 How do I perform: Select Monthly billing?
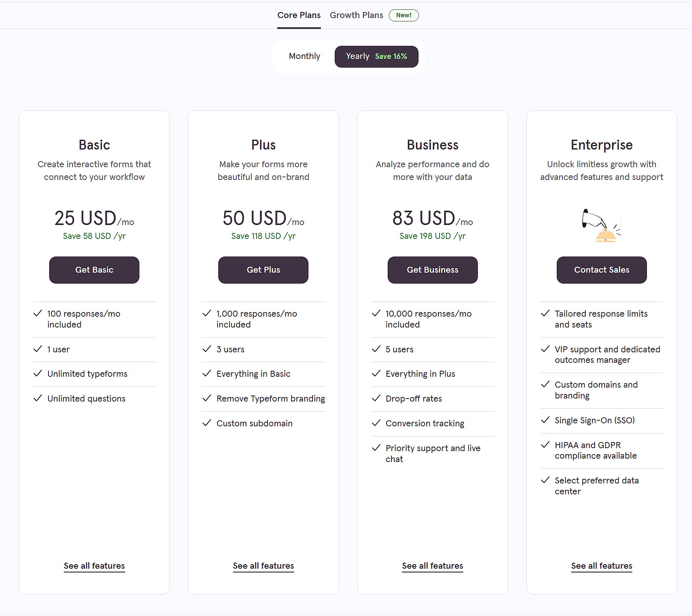click(x=304, y=56)
